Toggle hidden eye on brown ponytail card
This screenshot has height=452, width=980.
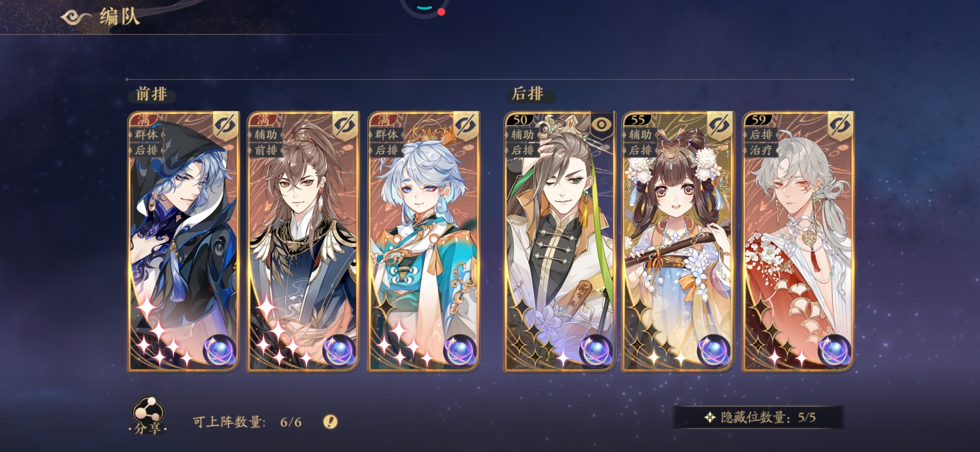345,125
